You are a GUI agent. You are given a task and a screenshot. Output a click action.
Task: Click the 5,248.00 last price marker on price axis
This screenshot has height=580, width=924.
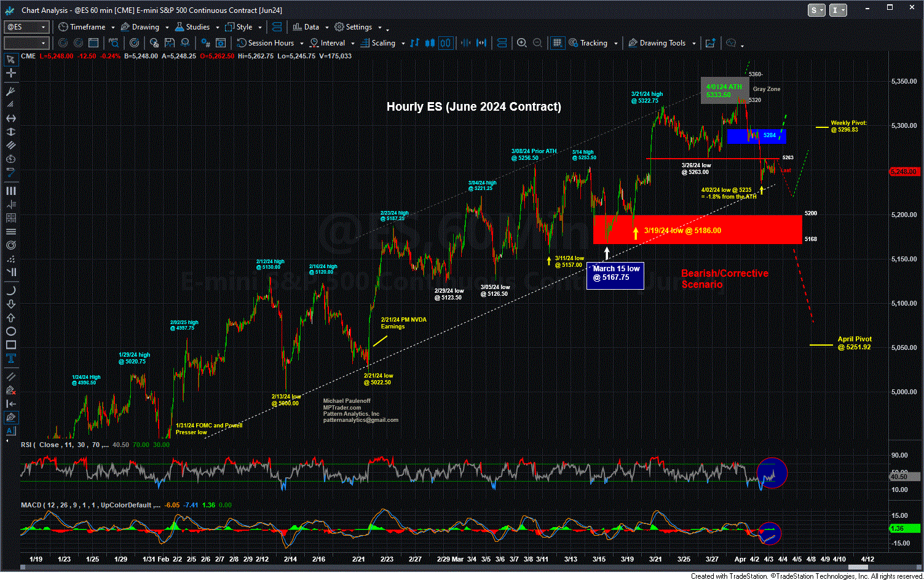[x=905, y=172]
